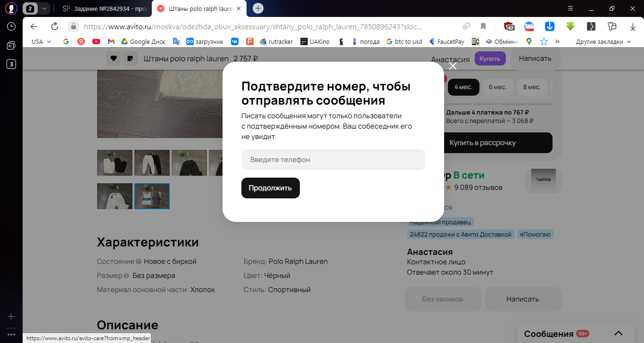
Task: Show hidden bookmarks with the » chevron
Action: pos(557,41)
